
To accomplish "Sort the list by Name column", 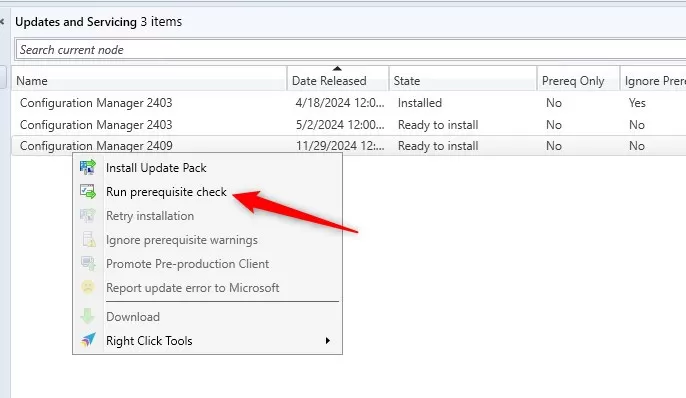I will click(149, 80).
